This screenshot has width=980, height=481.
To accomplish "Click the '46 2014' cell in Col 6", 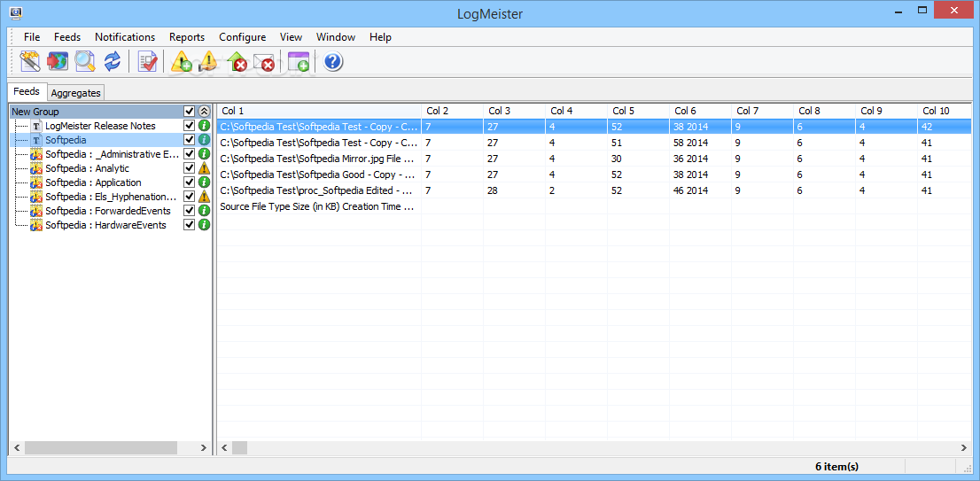I will tap(701, 190).
